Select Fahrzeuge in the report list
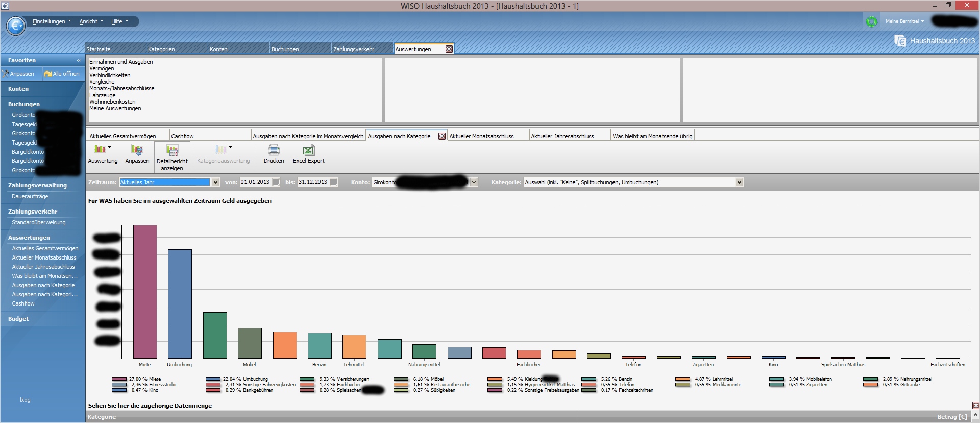Screen dimensions: 980x423 [x=103, y=95]
